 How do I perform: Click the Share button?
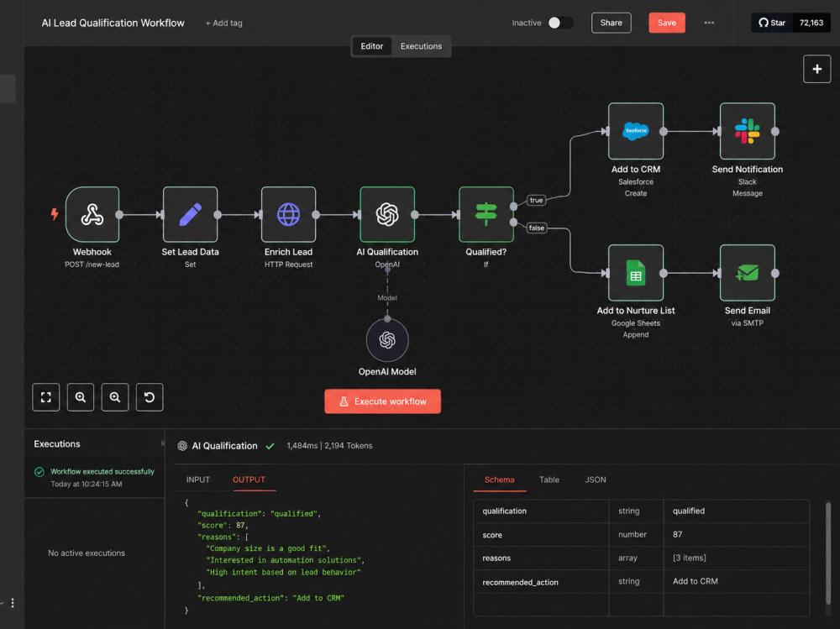click(x=612, y=23)
